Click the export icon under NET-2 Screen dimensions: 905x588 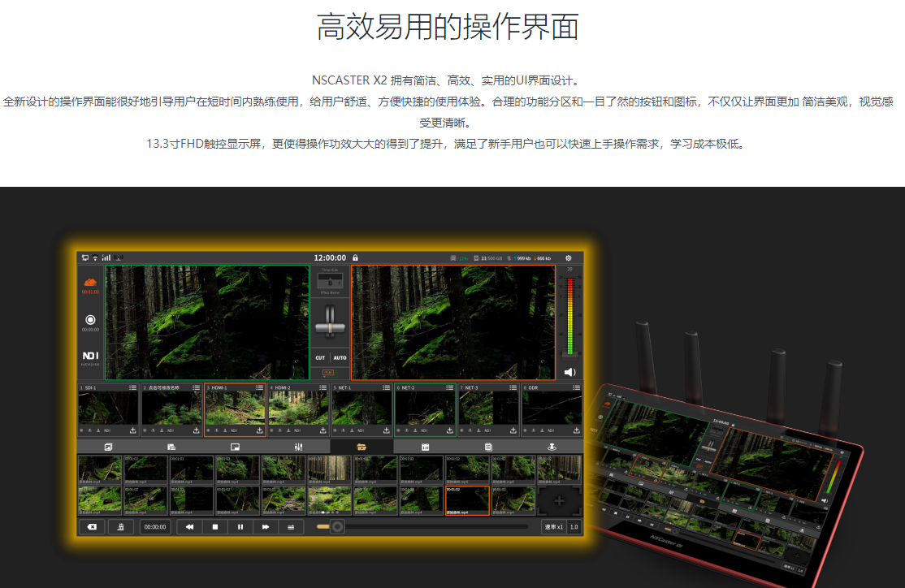point(449,430)
